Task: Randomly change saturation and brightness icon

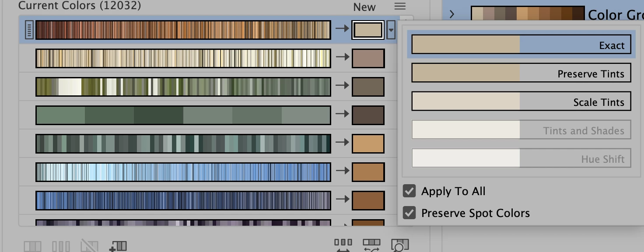Action: click(x=371, y=245)
